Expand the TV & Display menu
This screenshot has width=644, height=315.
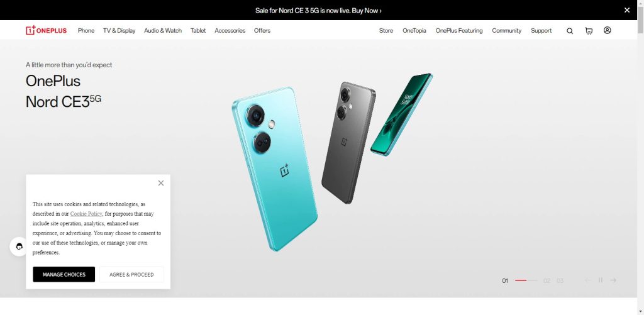pyautogui.click(x=119, y=30)
